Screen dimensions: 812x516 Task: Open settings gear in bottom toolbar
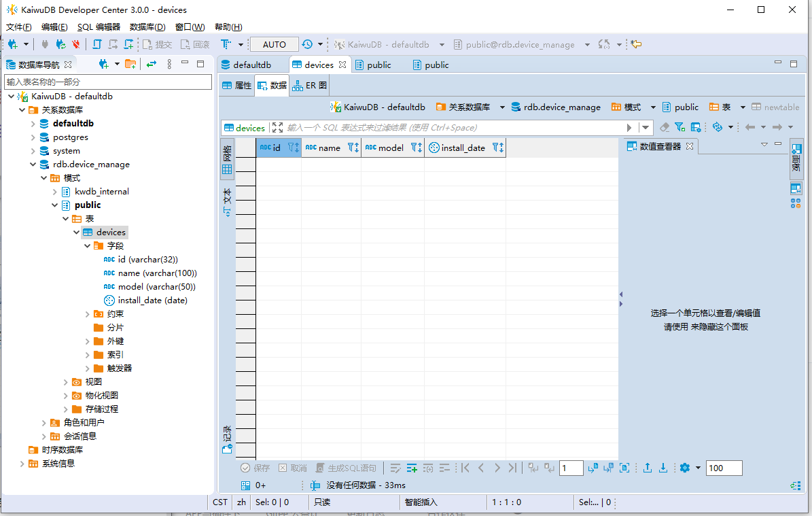(x=685, y=468)
